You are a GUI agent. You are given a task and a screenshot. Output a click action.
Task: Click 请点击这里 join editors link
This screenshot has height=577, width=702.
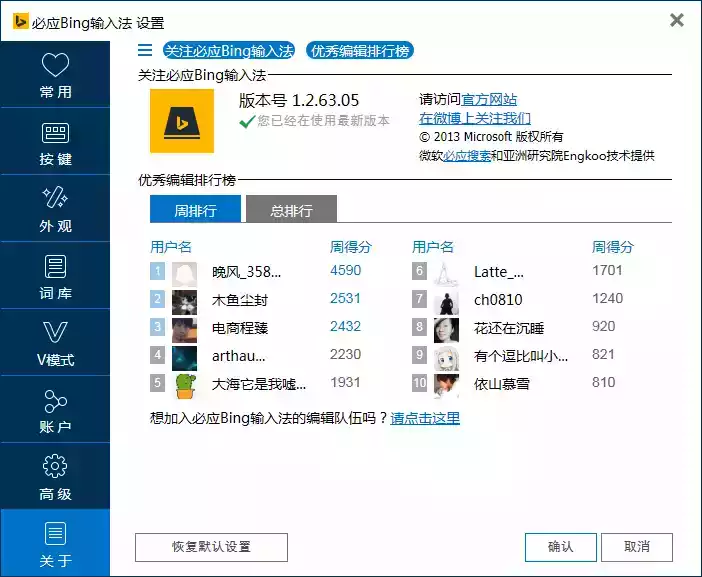(425, 418)
